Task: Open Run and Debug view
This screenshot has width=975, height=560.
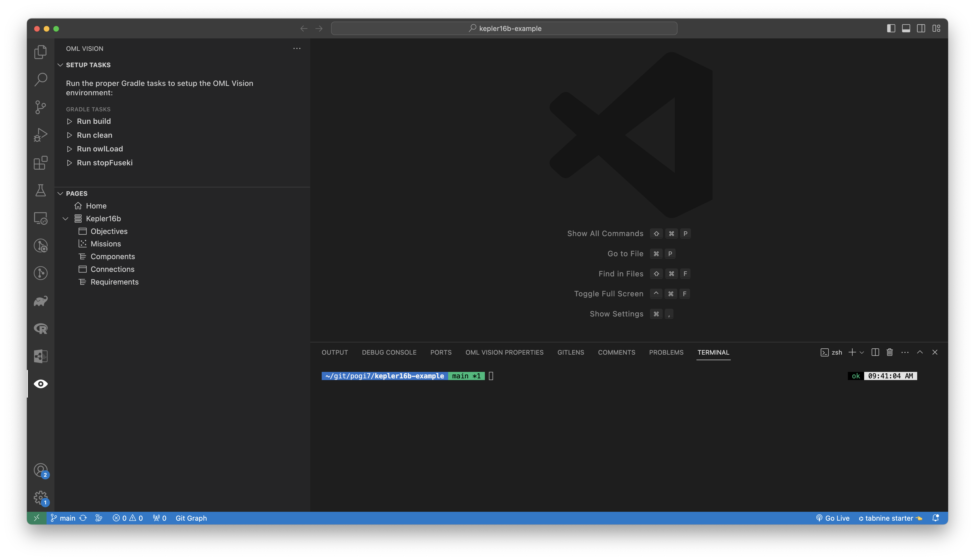Action: tap(40, 135)
